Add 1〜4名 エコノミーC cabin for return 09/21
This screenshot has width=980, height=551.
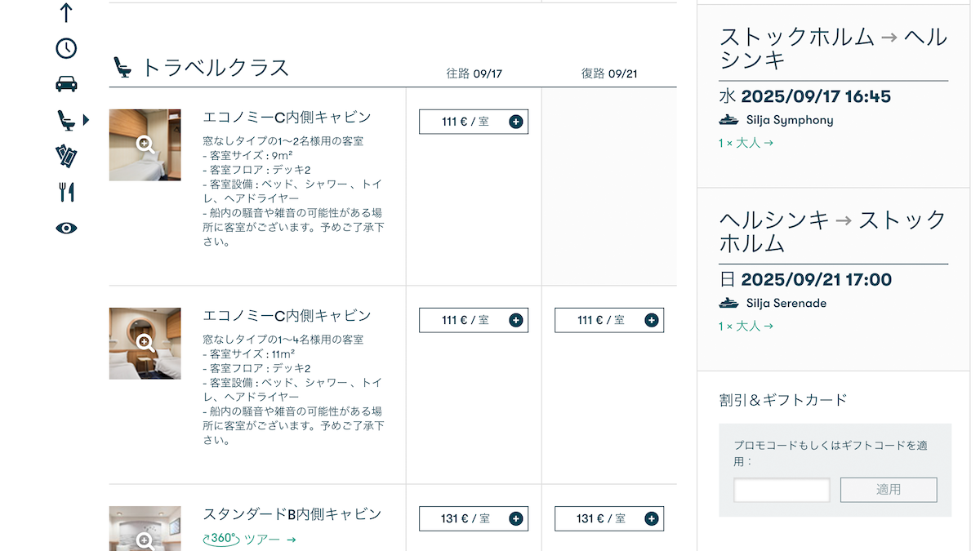pos(609,320)
